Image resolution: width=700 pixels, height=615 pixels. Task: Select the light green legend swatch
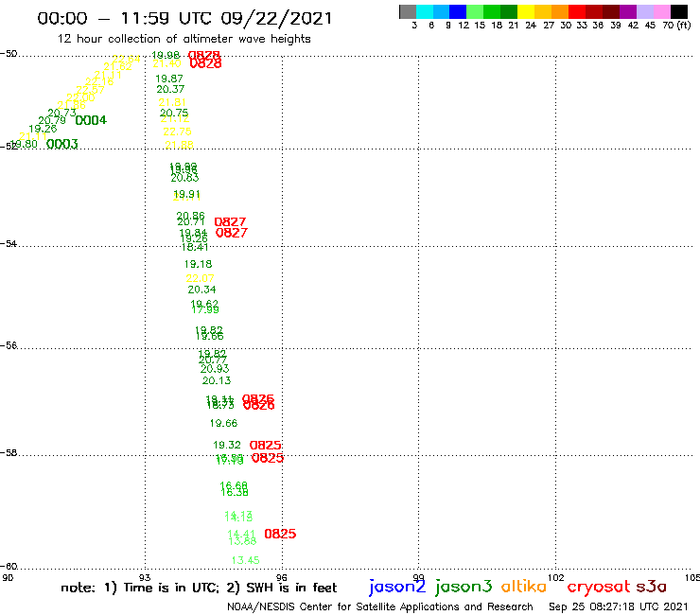(475, 11)
